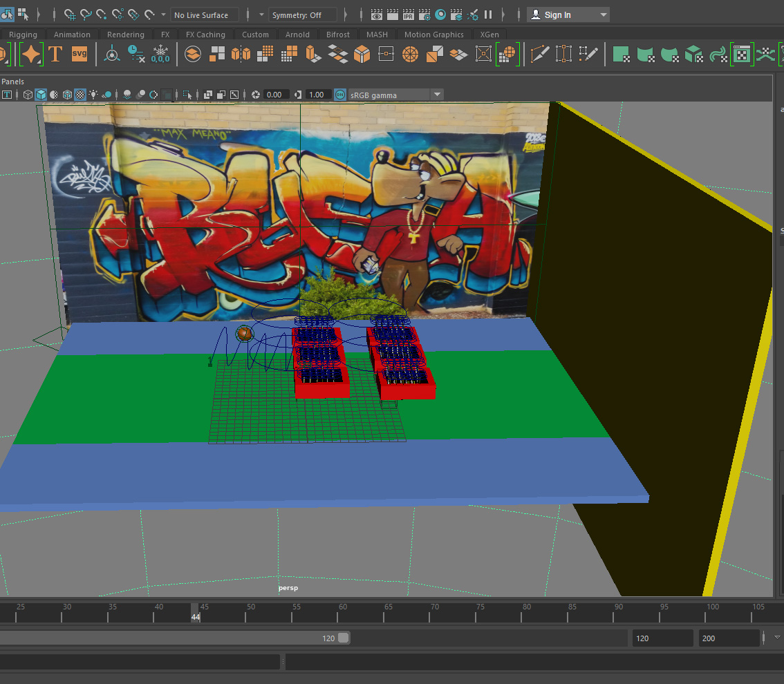This screenshot has width=784, height=684.
Task: Click the Bevel cube shelf icon
Action: (362, 54)
